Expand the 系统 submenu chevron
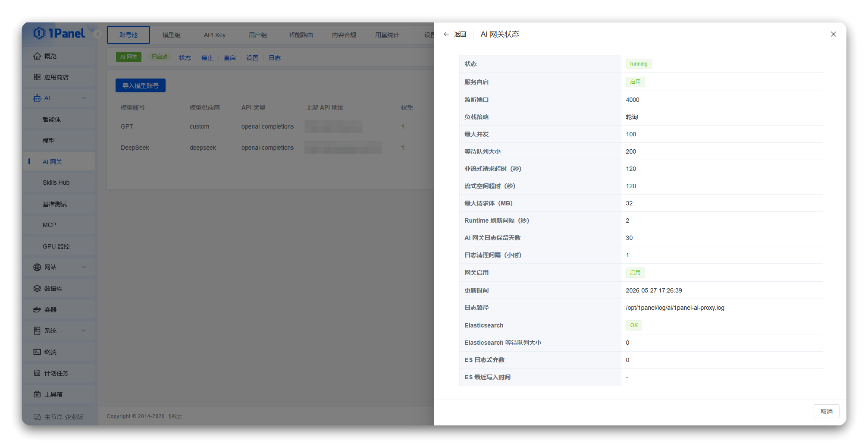The height and width of the screenshot is (447, 868). (x=84, y=331)
